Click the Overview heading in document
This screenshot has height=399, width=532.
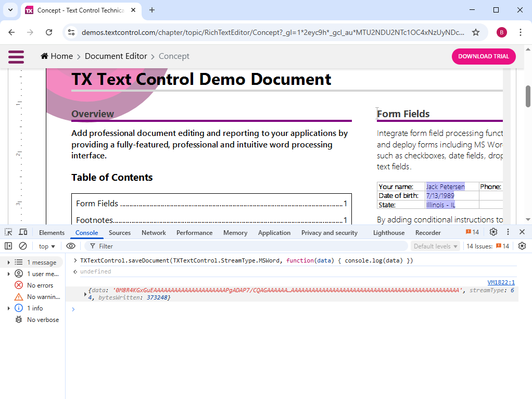point(93,114)
